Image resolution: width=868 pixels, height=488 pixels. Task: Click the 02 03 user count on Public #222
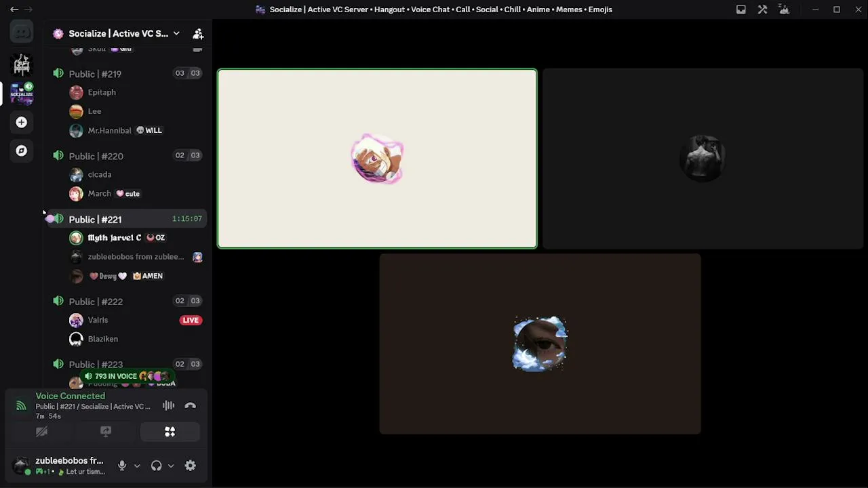187,301
